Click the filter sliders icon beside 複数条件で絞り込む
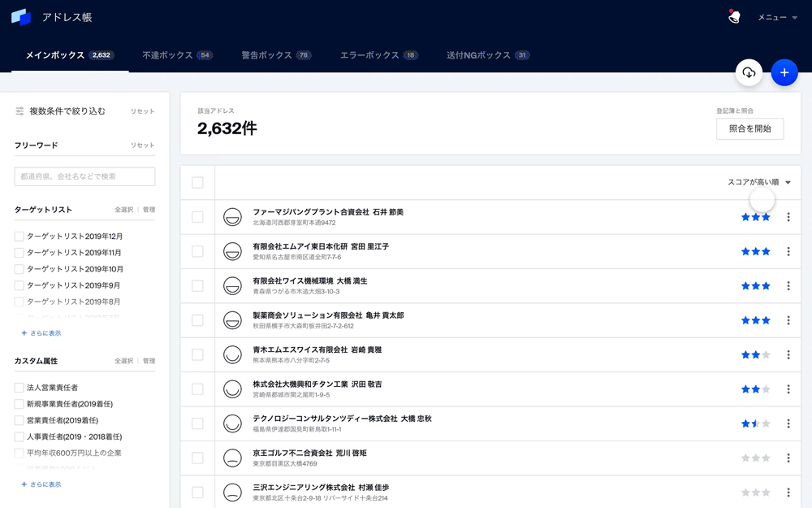The height and width of the screenshot is (508, 812). pos(19,111)
